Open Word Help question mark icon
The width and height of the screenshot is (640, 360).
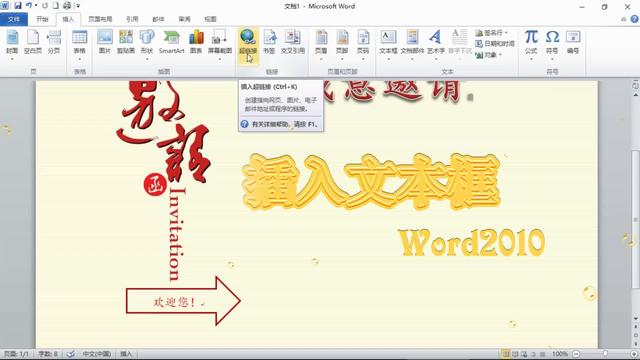coord(634,19)
